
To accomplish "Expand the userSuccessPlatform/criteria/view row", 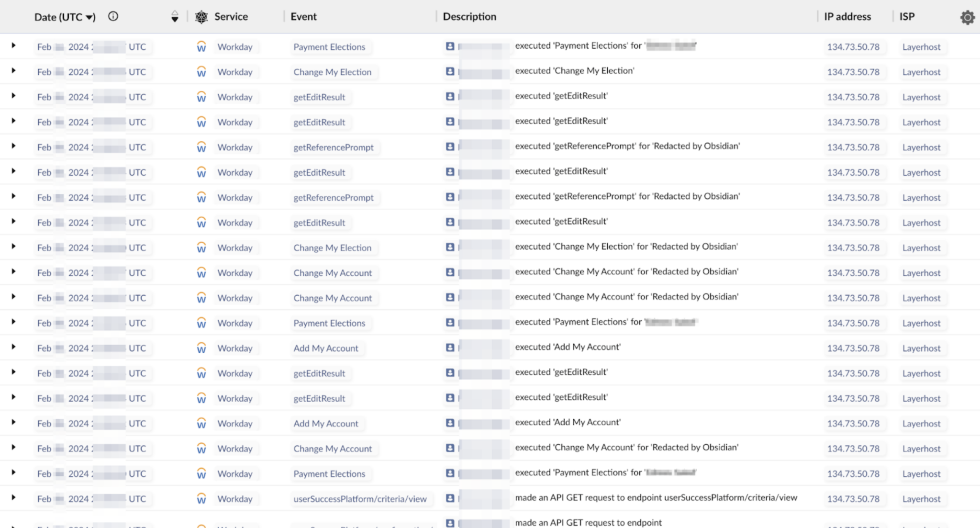I will (x=13, y=497).
